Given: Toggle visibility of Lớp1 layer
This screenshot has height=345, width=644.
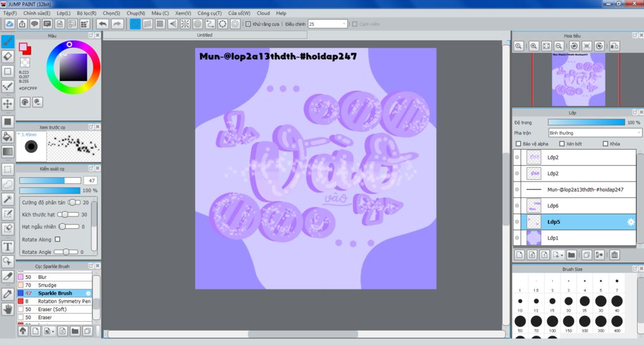Looking at the screenshot, I should [517, 238].
